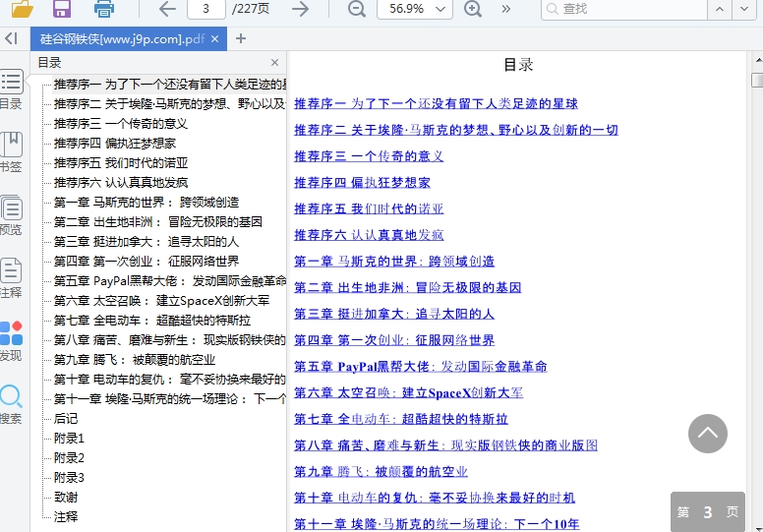
Task: Open page link 第五章 PayPal黑帮大佬
Action: coord(421,367)
